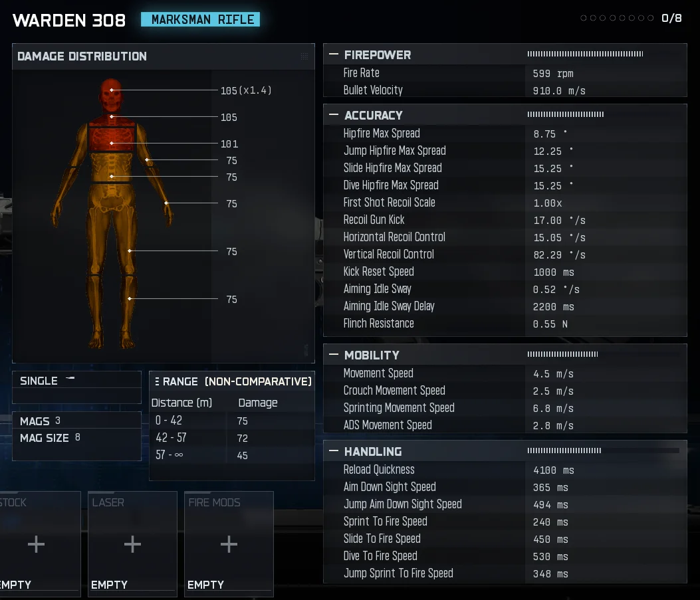Viewport: 700px width, 600px height.
Task: Collapse the Mobility section
Action: pyautogui.click(x=333, y=355)
